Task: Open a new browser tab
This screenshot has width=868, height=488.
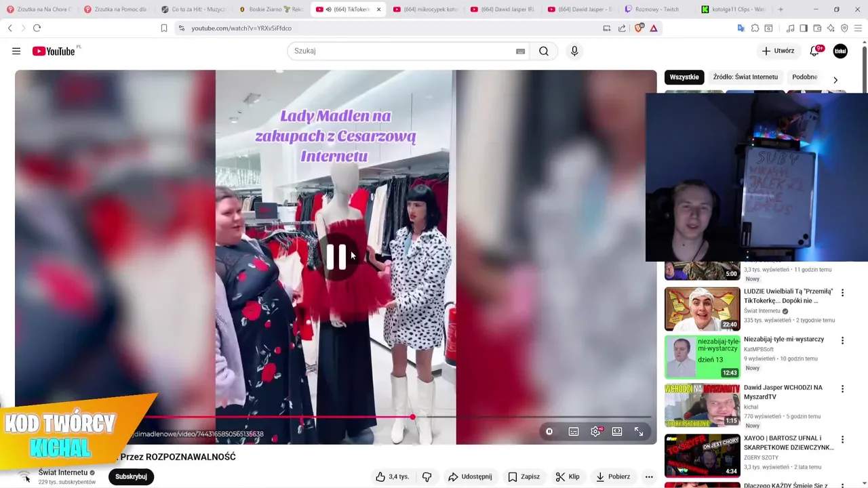Action: coord(781,9)
